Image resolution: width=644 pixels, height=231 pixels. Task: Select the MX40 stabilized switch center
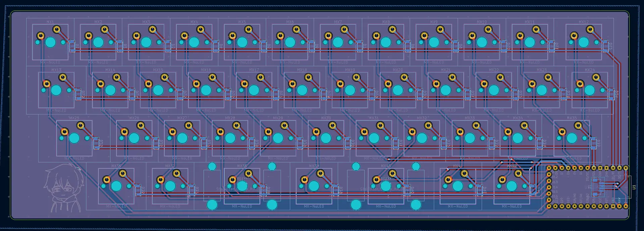(x=386, y=186)
